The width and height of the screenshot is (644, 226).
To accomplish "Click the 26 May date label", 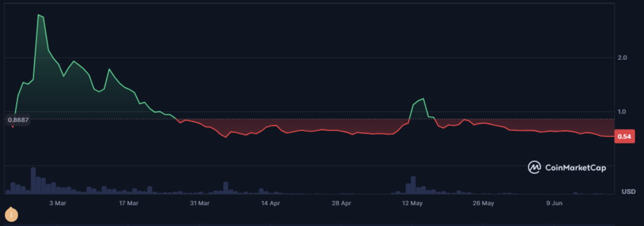I will point(484,203).
